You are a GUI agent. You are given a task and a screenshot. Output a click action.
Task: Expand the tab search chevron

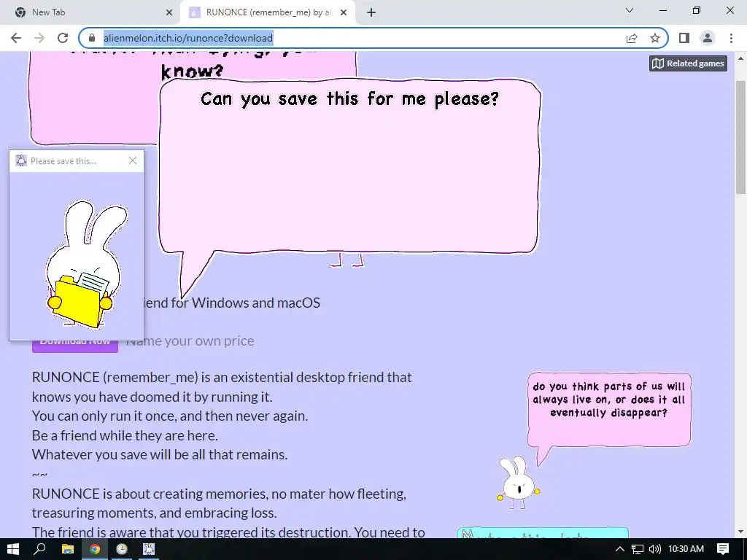point(630,10)
